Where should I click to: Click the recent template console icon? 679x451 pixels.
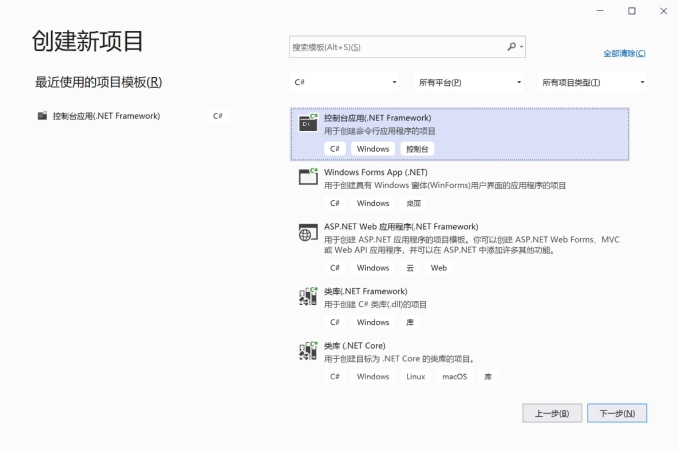point(42,116)
